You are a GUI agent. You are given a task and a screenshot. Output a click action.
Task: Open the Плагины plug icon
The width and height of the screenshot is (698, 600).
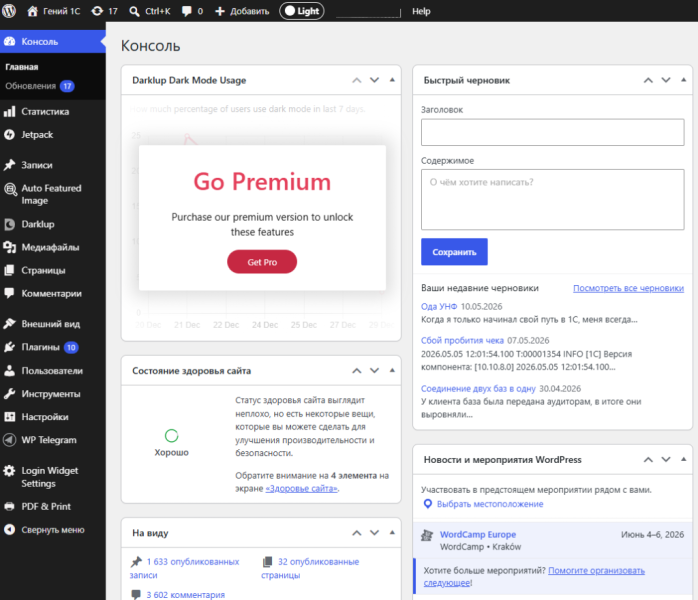[9, 347]
